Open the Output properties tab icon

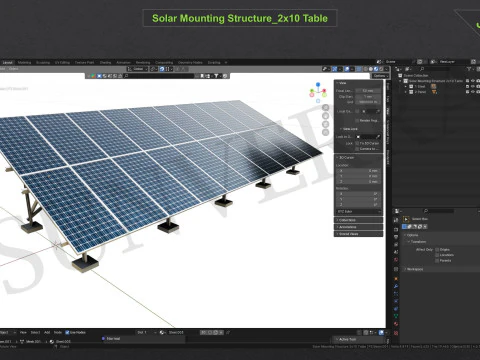[396, 237]
